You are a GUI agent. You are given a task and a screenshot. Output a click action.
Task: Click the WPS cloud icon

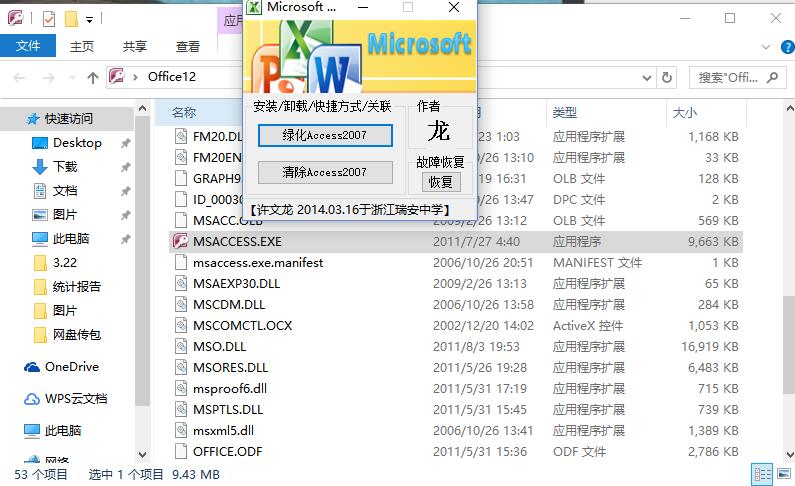(x=32, y=399)
